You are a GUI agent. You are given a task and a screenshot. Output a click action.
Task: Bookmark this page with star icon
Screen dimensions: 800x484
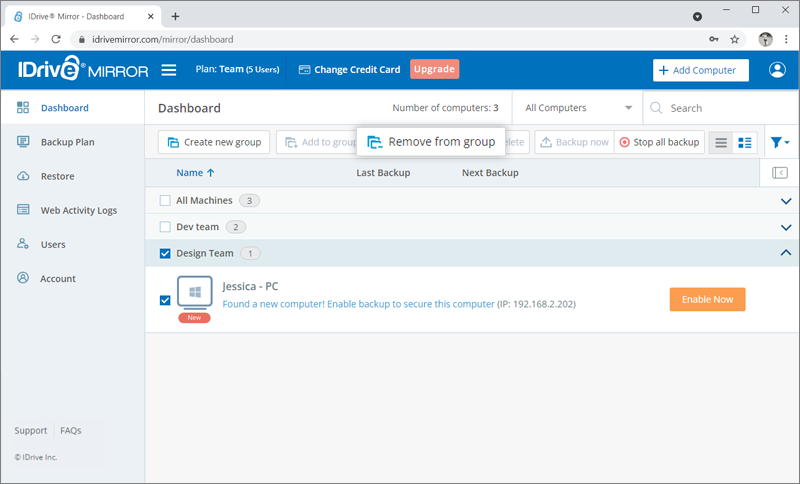(734, 39)
